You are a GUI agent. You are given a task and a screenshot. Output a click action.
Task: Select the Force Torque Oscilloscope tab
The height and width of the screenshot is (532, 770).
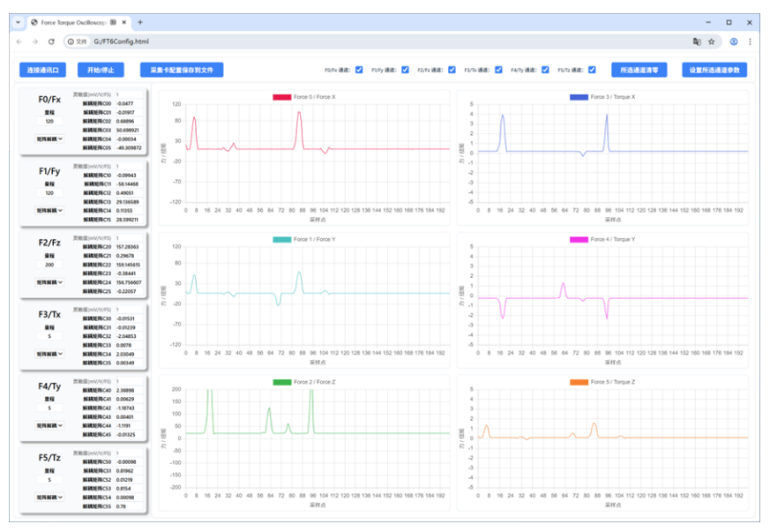coord(78,22)
